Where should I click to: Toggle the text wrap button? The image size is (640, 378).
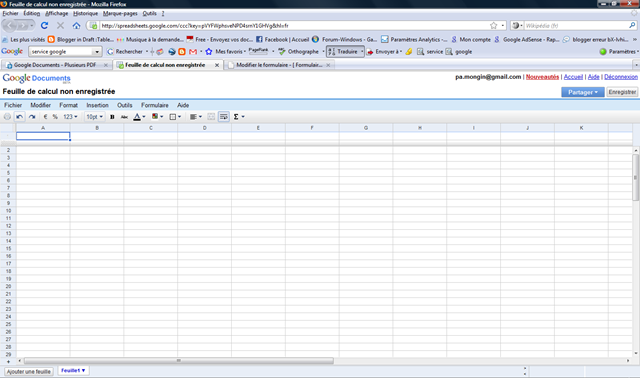[x=224, y=117]
